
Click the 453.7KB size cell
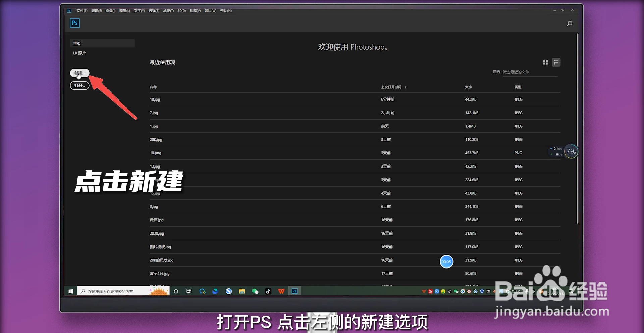(x=472, y=153)
